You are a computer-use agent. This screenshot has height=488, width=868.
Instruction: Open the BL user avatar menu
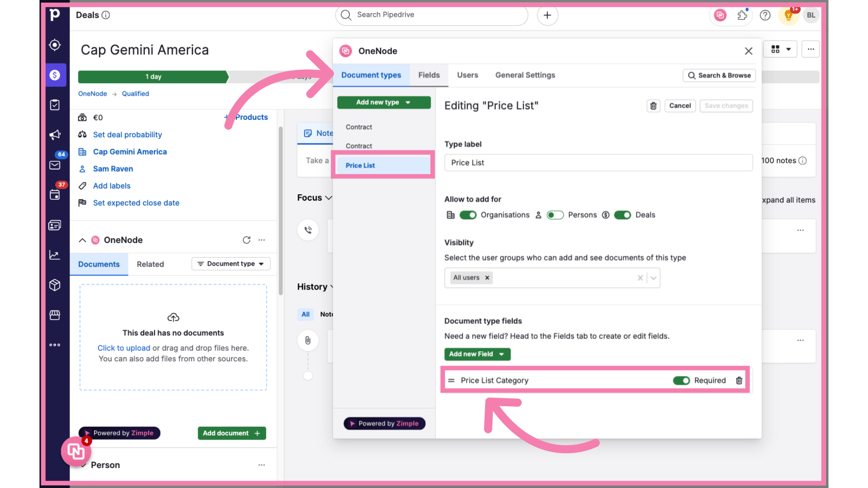coord(811,15)
